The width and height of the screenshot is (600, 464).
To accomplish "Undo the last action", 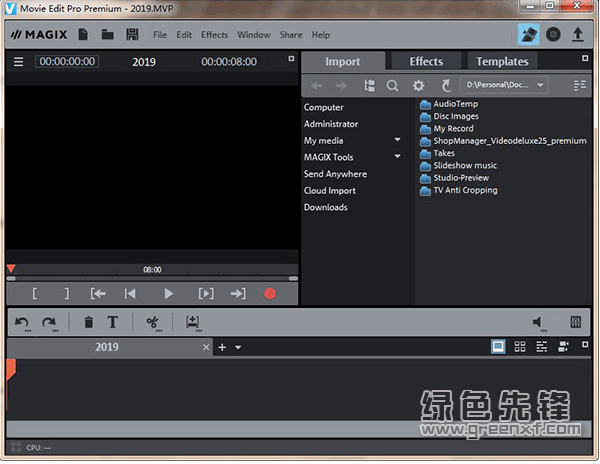I will (22, 323).
